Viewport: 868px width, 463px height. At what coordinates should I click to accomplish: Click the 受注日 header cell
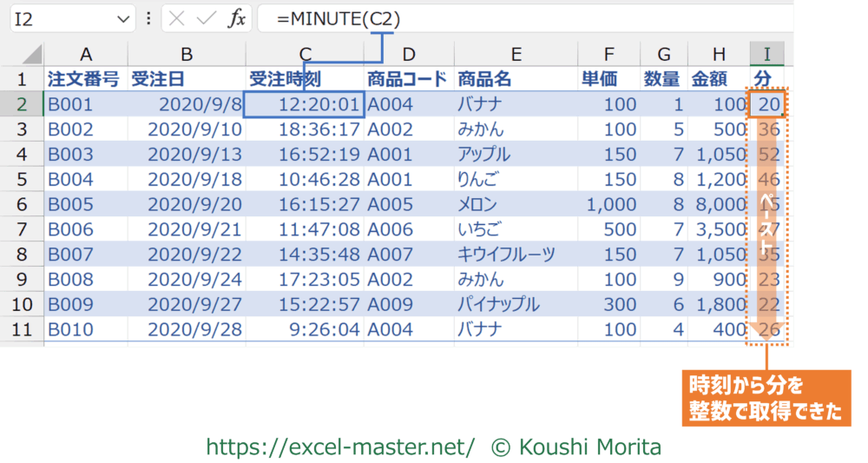click(187, 80)
